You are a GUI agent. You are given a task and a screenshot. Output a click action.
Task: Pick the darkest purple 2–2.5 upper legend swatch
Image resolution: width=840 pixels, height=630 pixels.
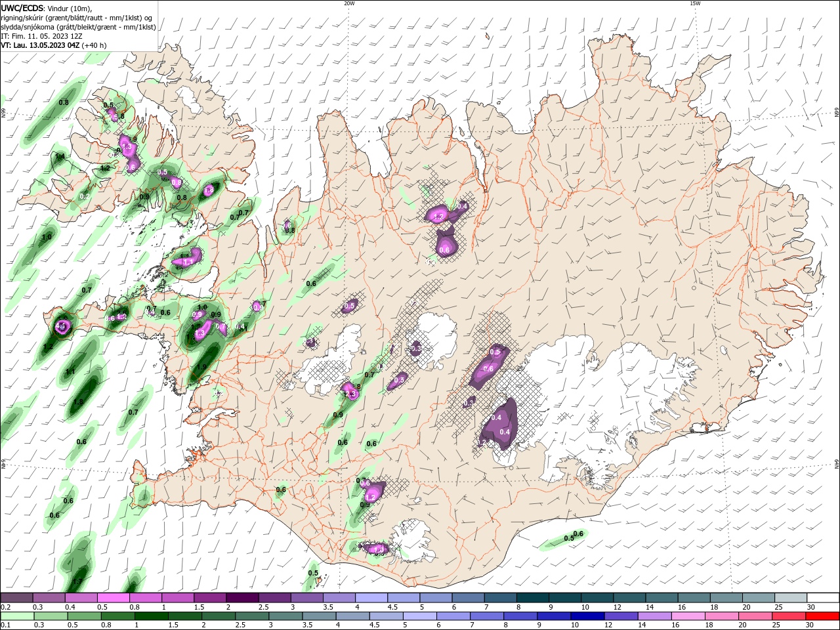pyautogui.click(x=242, y=598)
